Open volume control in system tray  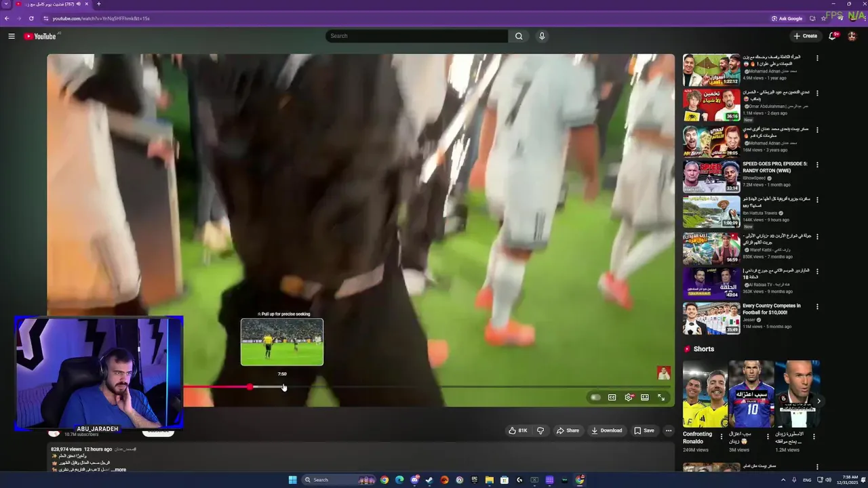(x=829, y=480)
